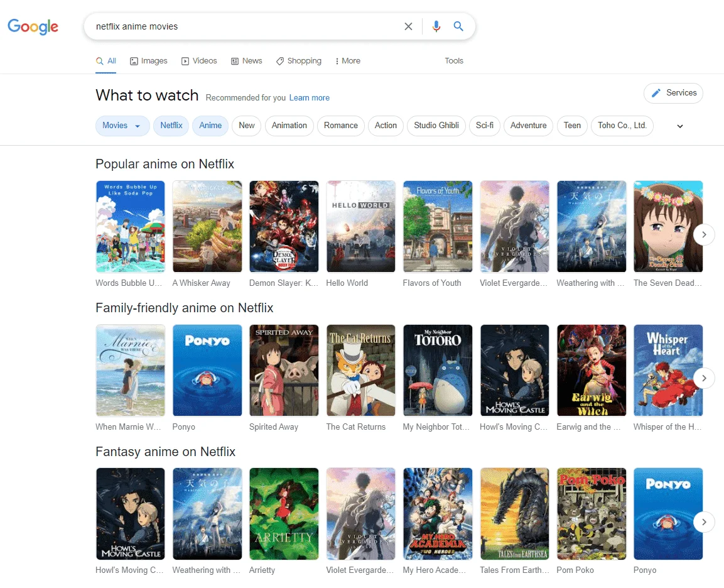Open the Spirited Away poster
Viewport: 724px width, 588px height.
284,371
